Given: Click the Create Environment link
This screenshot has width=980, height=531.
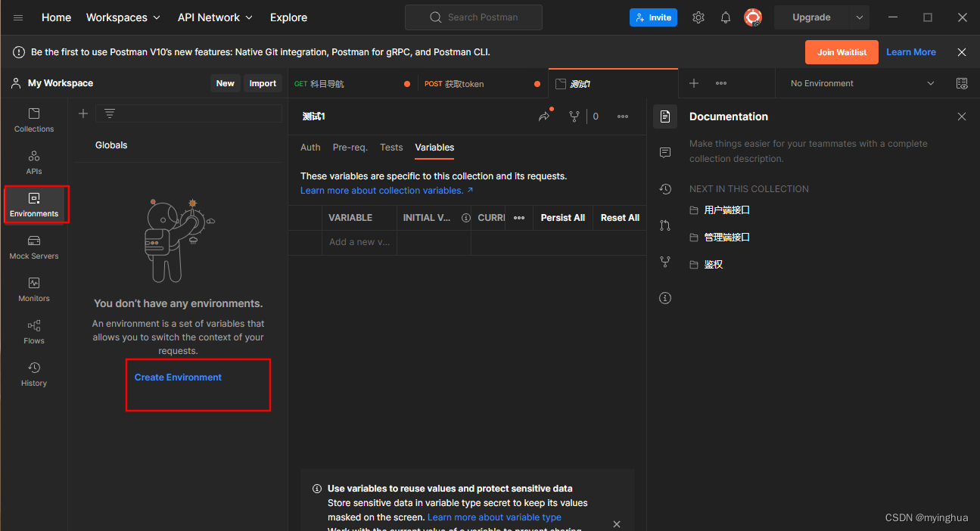Looking at the screenshot, I should [178, 377].
